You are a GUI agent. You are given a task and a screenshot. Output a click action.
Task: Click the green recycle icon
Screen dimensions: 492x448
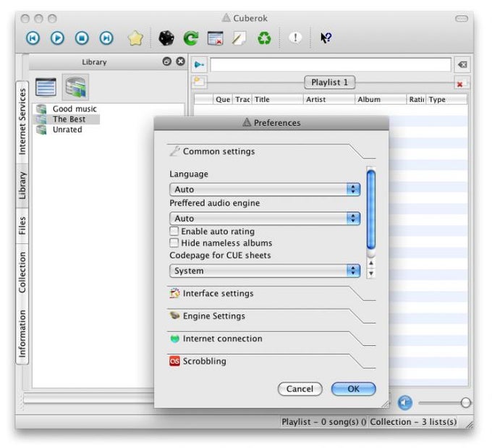pyautogui.click(x=264, y=38)
